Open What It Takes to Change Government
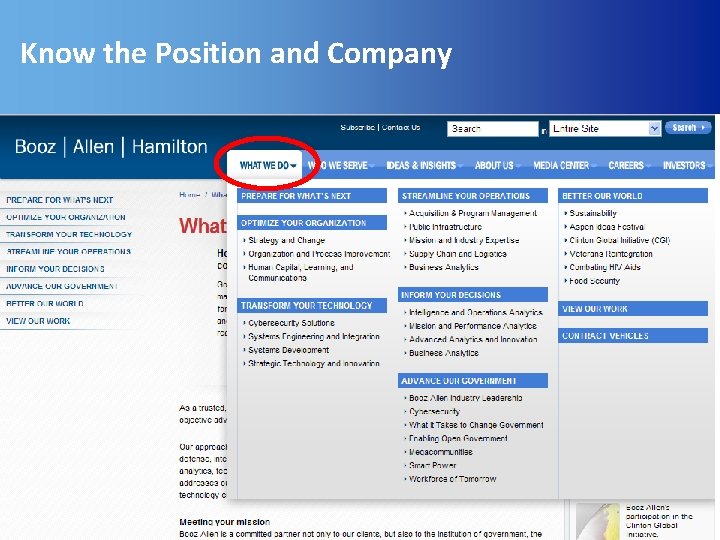The image size is (720, 540). coord(476,425)
